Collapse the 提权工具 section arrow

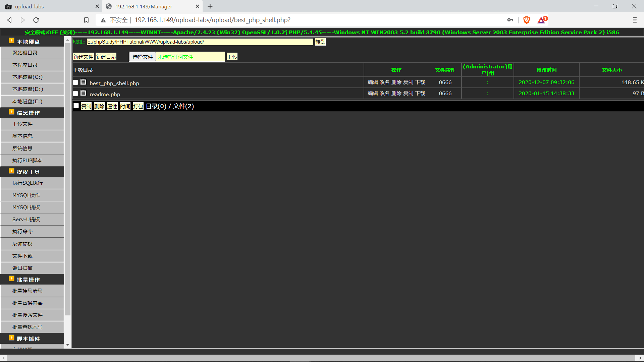(x=11, y=171)
